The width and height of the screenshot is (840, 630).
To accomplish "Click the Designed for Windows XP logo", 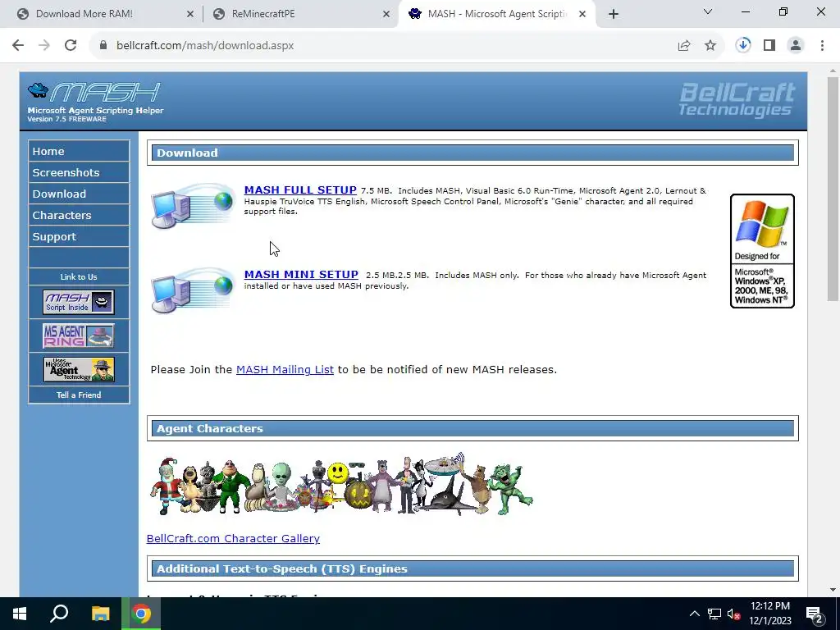I will (x=762, y=251).
